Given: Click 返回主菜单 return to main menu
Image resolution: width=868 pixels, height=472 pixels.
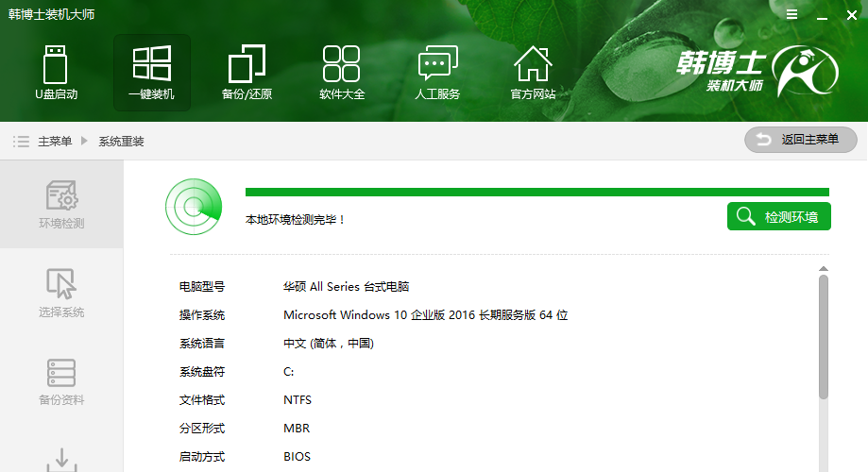Looking at the screenshot, I should (800, 140).
